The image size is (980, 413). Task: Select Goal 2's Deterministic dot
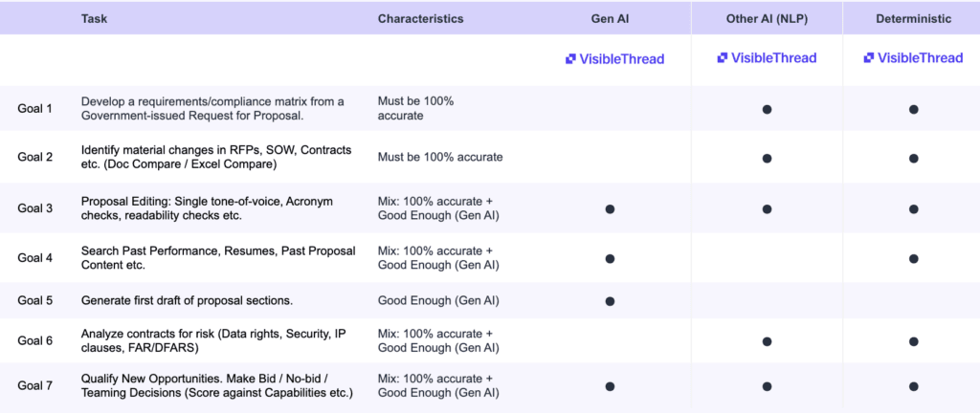913,158
